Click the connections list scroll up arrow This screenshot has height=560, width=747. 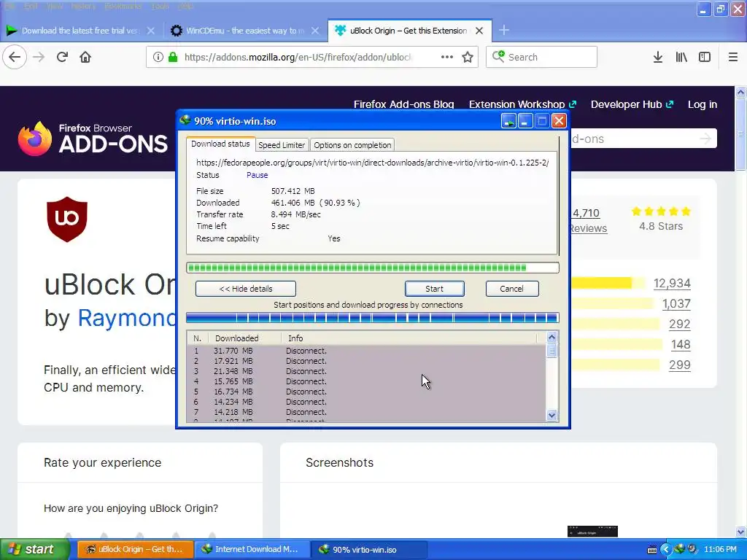tap(551, 338)
